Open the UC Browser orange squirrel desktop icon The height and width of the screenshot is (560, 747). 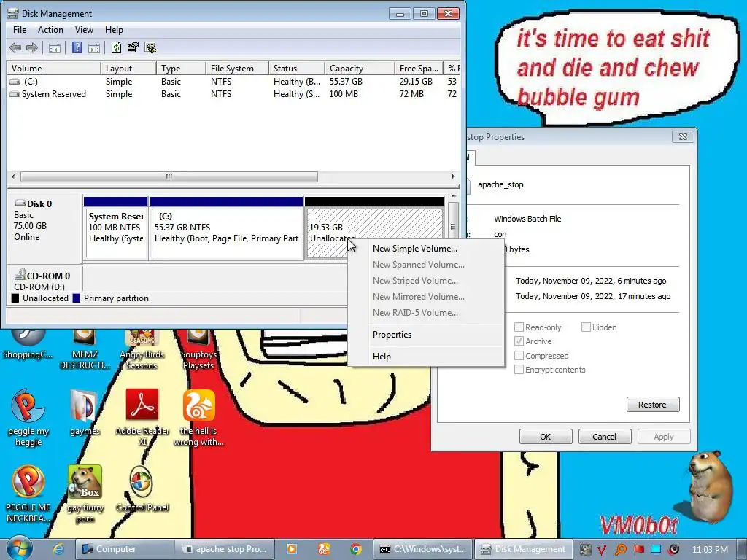198,417
